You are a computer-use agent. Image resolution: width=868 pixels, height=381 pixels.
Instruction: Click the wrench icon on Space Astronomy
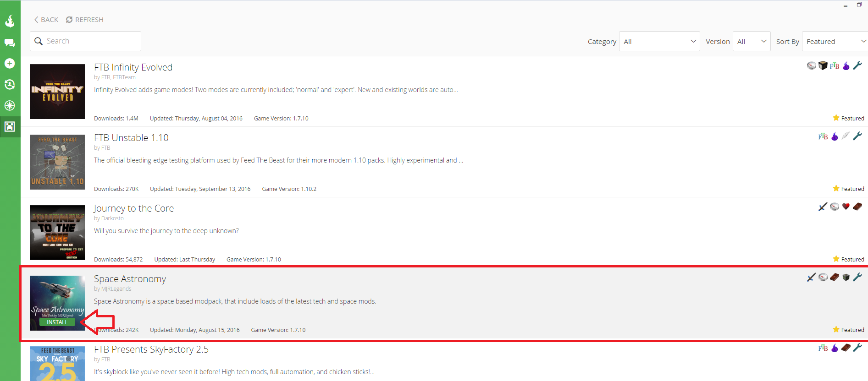pos(857,277)
